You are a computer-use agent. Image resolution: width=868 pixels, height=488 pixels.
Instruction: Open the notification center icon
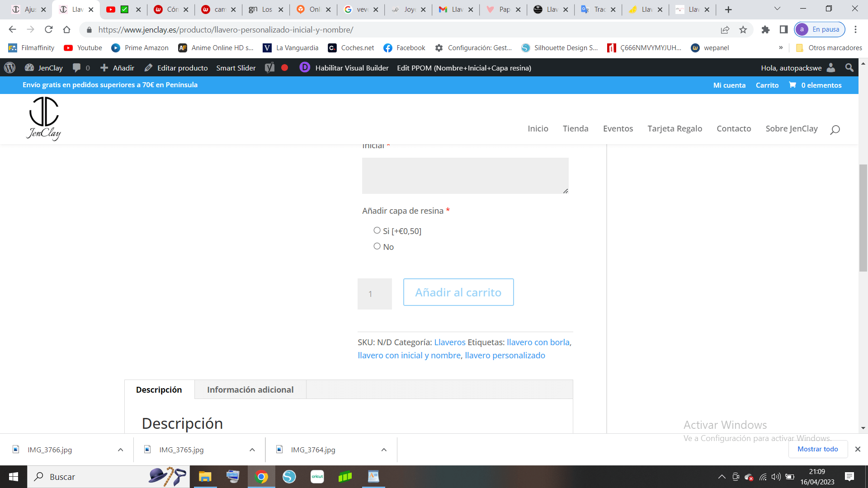point(849,477)
